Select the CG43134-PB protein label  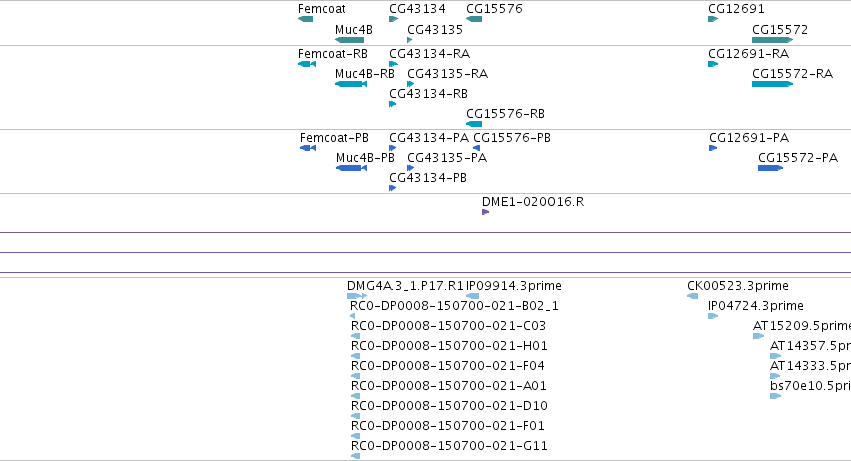(428, 178)
